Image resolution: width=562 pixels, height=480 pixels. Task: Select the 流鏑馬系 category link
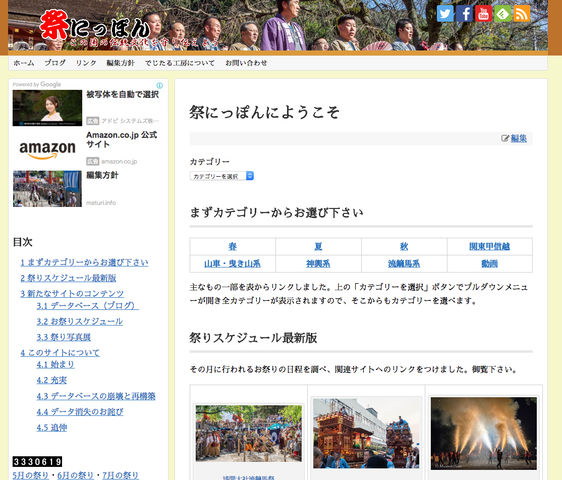pos(404,264)
